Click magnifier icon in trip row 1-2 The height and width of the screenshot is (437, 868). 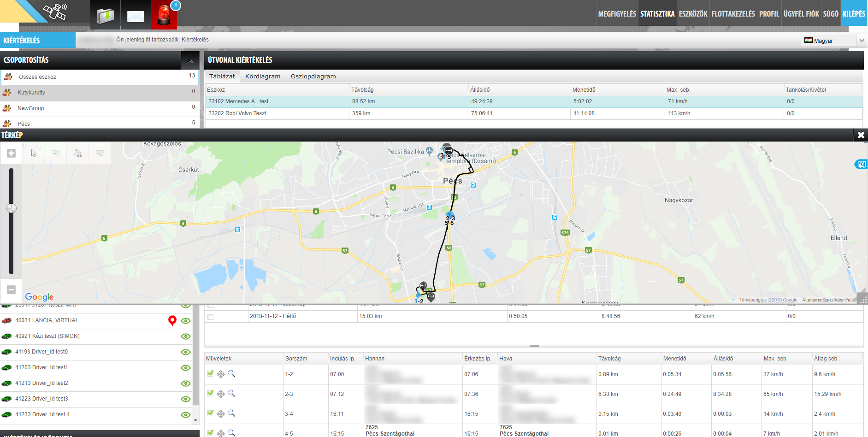(x=231, y=374)
